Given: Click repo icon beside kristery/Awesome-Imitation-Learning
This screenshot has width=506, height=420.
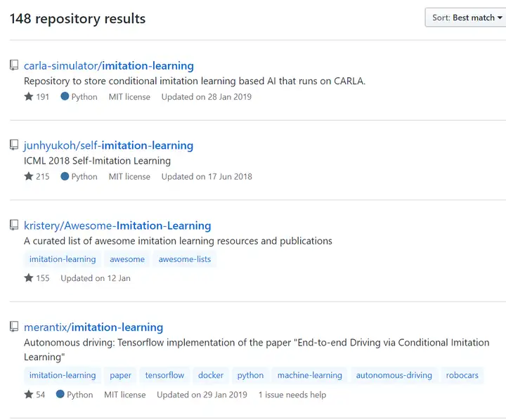Looking at the screenshot, I should pos(14,225).
